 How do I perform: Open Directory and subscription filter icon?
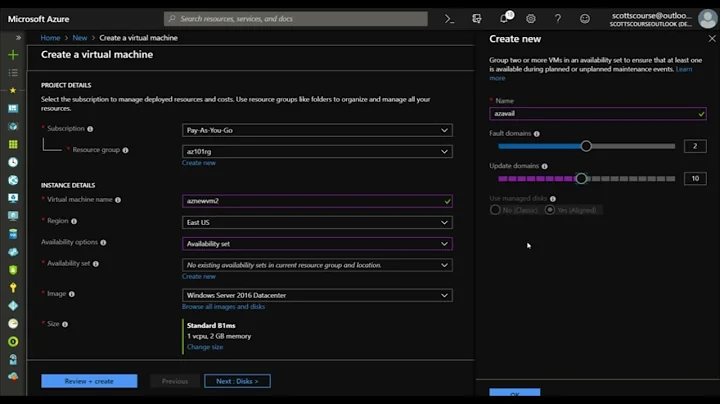point(477,19)
